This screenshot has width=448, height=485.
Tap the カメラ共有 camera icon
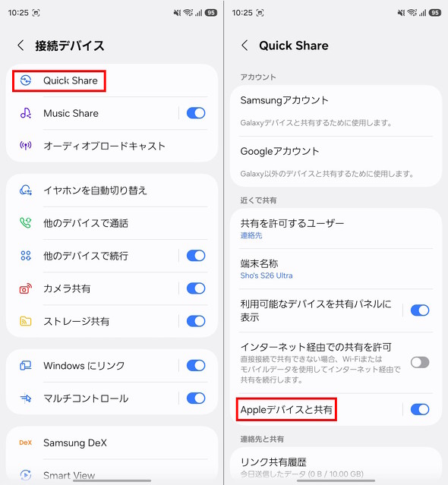25,288
